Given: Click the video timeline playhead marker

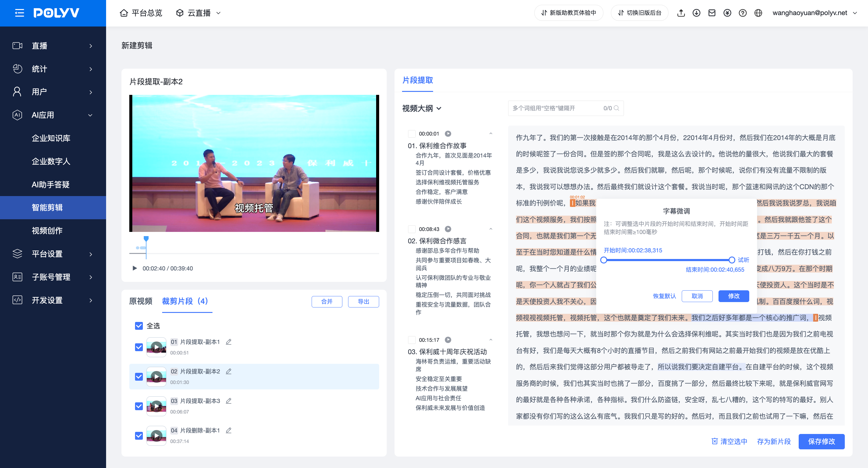Looking at the screenshot, I should (146, 239).
